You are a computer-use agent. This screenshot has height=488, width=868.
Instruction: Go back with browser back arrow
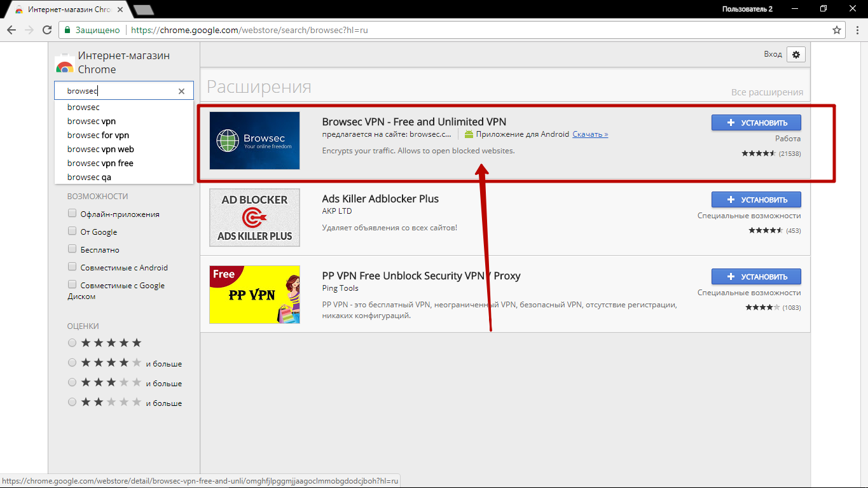coord(11,30)
